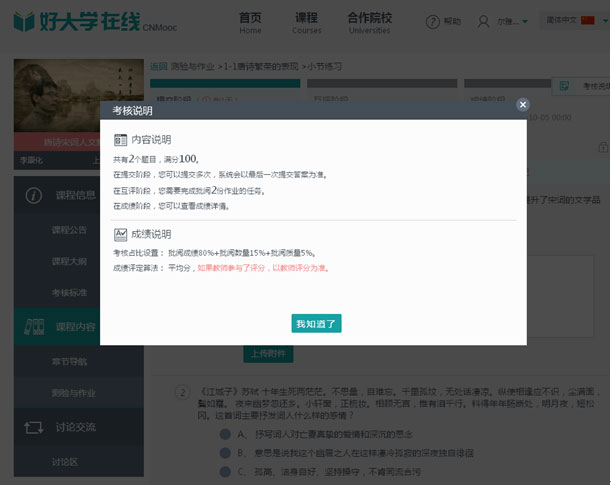Click the 课程内容 books icon
The width and height of the screenshot is (611, 485).
(31, 326)
